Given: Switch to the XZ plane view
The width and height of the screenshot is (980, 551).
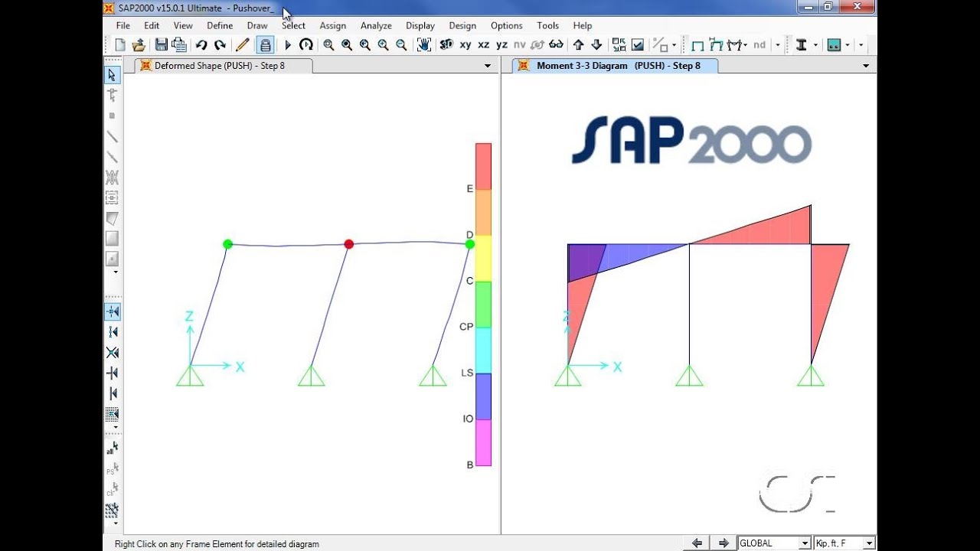Looking at the screenshot, I should point(484,45).
